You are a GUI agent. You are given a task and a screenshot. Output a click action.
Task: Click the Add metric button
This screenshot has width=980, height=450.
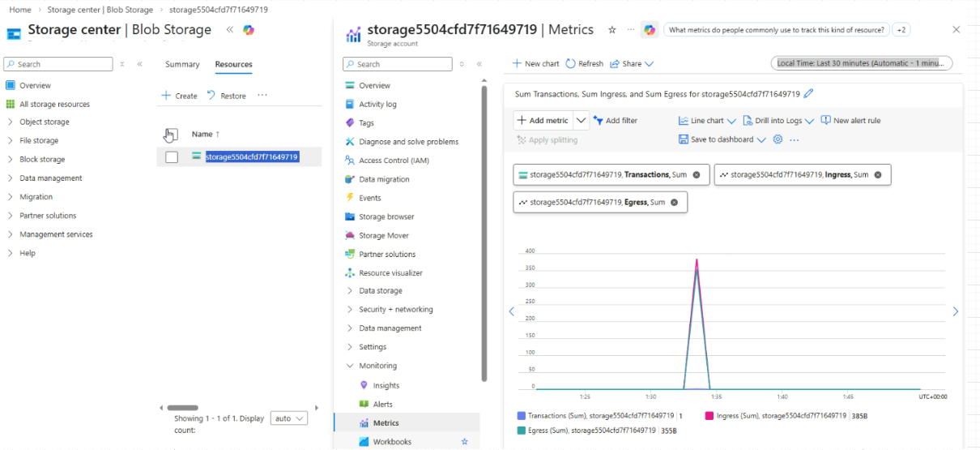[542, 121]
